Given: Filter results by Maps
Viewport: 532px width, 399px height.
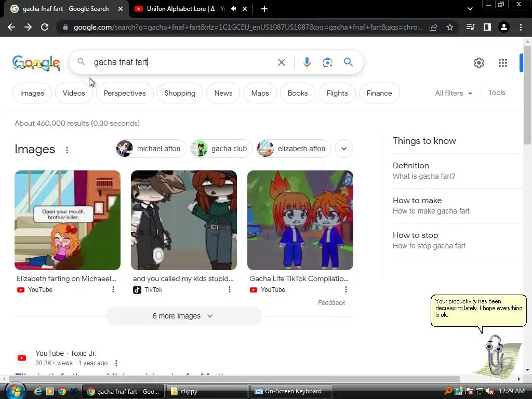Looking at the screenshot, I should [x=260, y=93].
